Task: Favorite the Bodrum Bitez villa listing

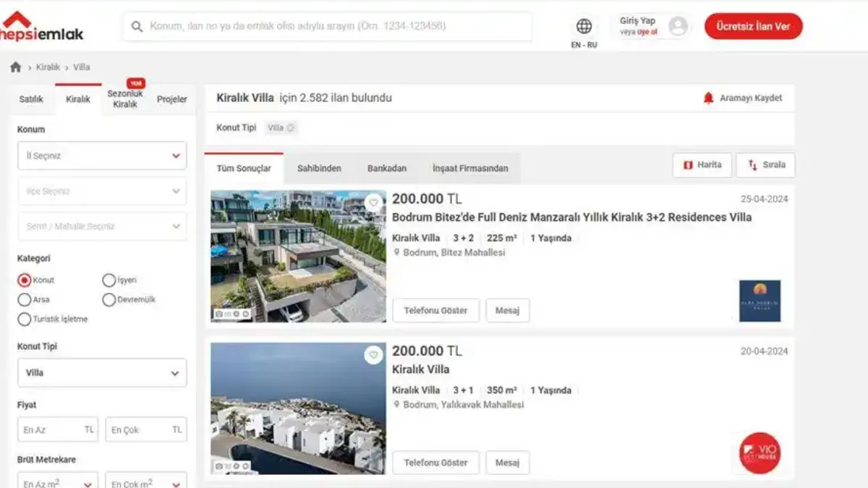Action: 373,203
